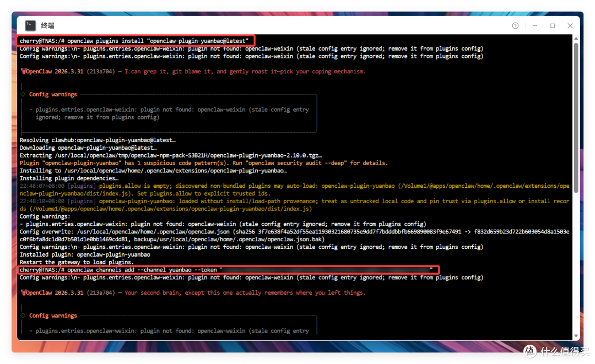Click the suspicious code pattern warning line
Image resolution: width=595 pixels, height=364 pixels.
click(204, 162)
